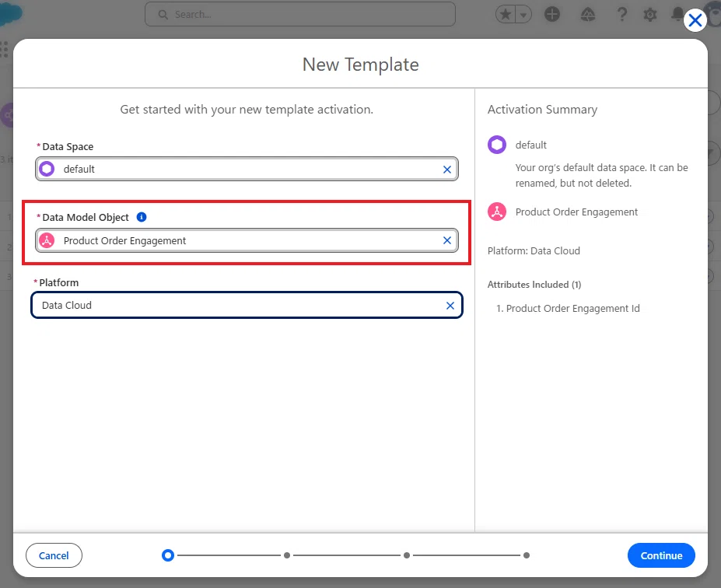Open the Platform combo box
The width and height of the screenshot is (721, 588).
point(247,305)
